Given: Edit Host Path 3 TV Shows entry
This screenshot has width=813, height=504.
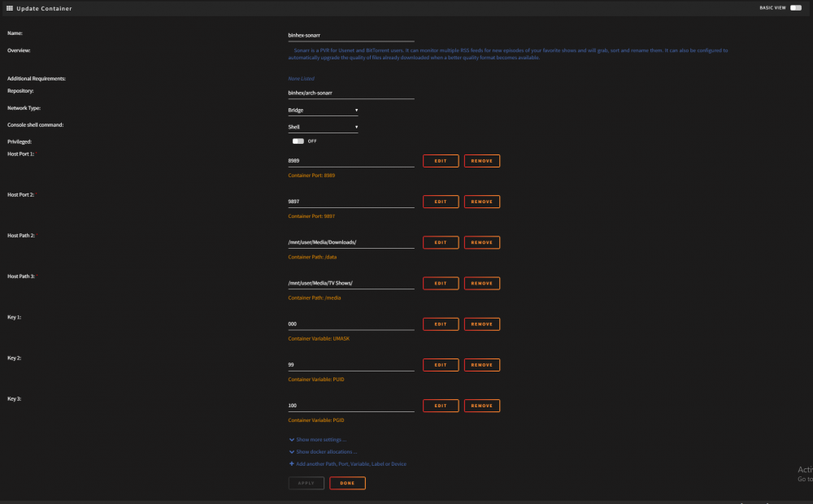Looking at the screenshot, I should (441, 283).
